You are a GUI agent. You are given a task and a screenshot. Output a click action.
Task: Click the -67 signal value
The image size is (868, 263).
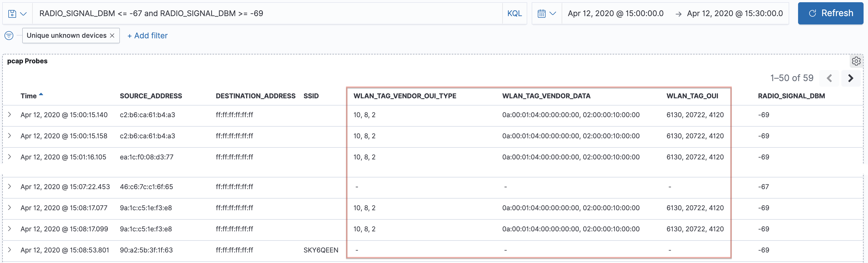tap(764, 187)
